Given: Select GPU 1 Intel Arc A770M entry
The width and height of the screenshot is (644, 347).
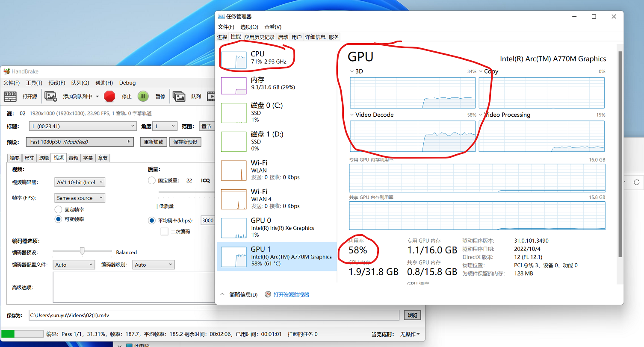Looking at the screenshot, I should point(277,256).
